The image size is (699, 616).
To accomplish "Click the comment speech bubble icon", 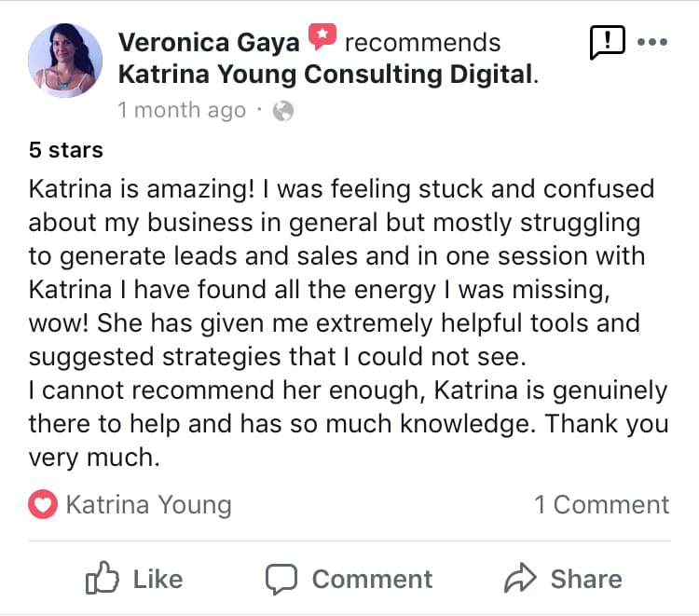I will 281,579.
